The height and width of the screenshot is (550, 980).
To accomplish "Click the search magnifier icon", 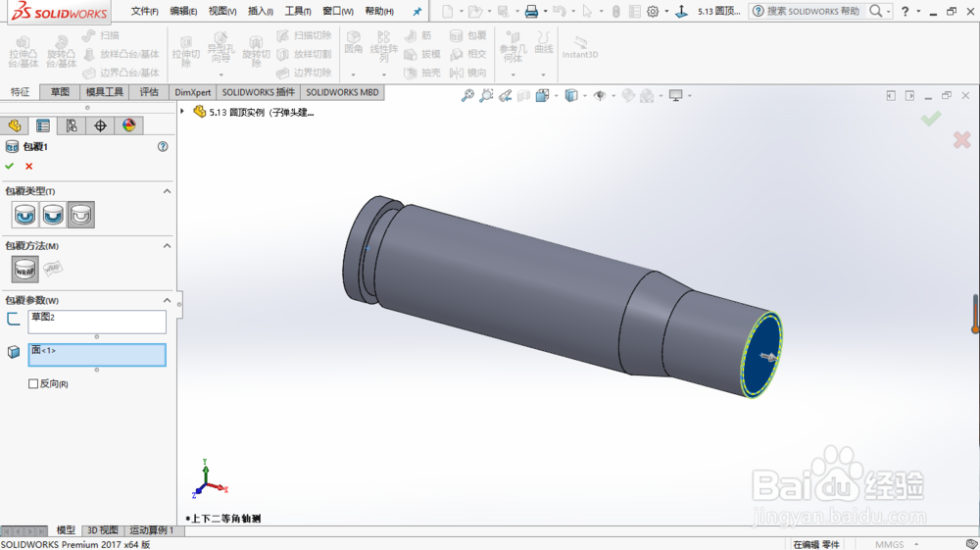I will (x=876, y=11).
